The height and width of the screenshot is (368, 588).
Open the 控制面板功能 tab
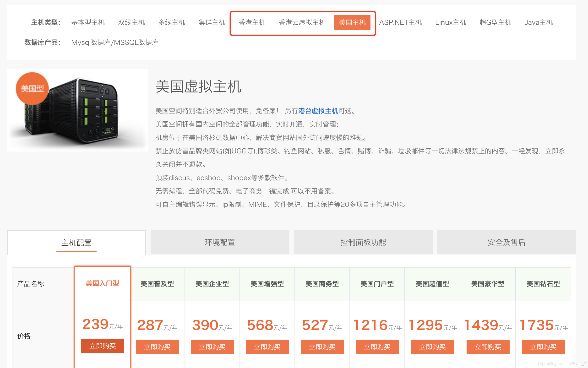click(x=363, y=242)
